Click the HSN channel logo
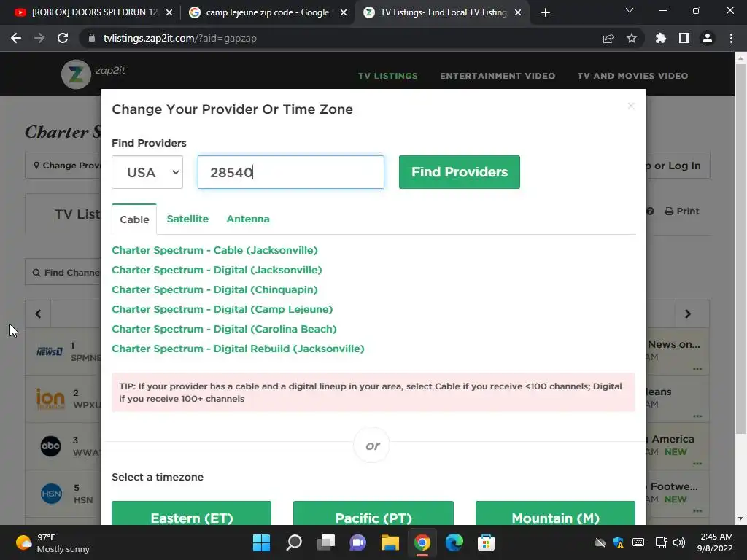Image resolution: width=747 pixels, height=560 pixels. [x=51, y=494]
